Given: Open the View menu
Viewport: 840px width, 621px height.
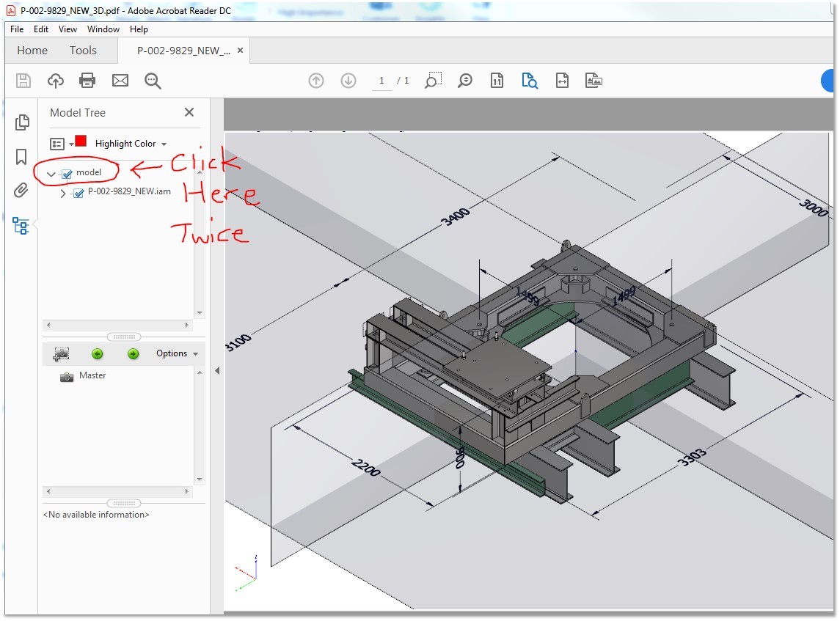Looking at the screenshot, I should [x=67, y=29].
